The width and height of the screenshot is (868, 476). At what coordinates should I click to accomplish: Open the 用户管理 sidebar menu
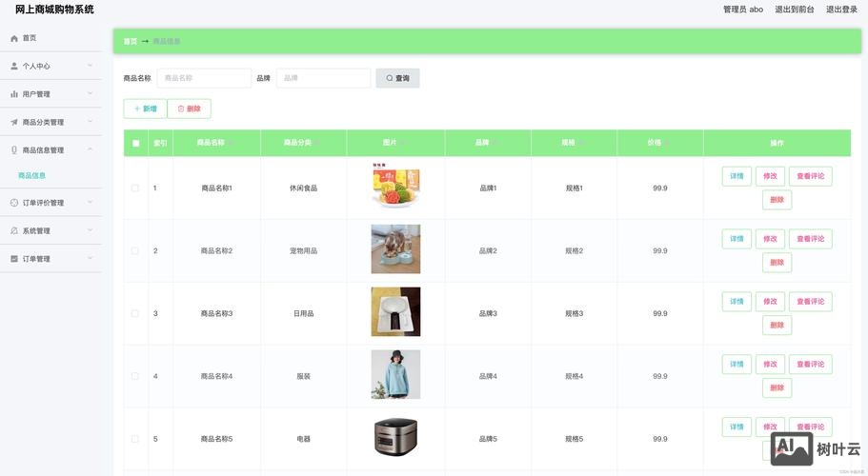tap(50, 94)
